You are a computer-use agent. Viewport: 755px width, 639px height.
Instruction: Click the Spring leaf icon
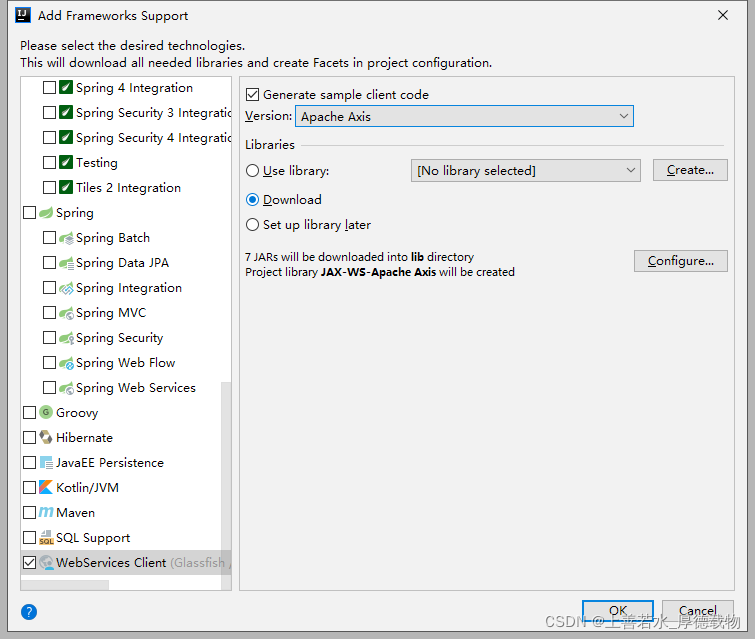(x=46, y=212)
